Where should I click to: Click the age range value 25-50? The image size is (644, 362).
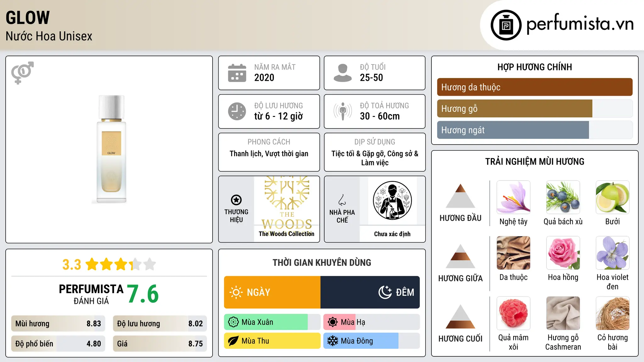pyautogui.click(x=371, y=78)
